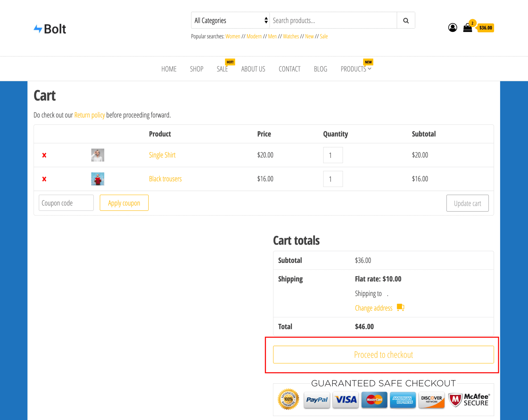This screenshot has width=528, height=420.
Task: Click the Change address link
Action: pyautogui.click(x=373, y=307)
